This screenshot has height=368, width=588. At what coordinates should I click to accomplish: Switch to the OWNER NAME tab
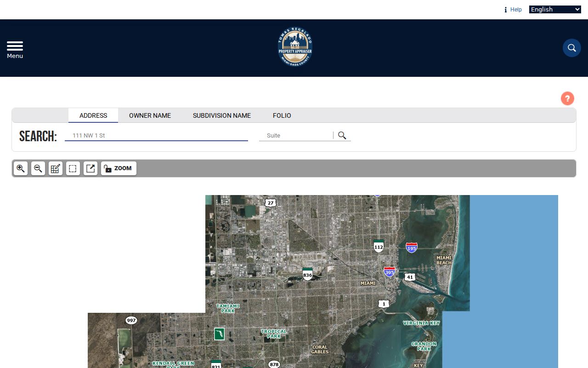point(150,115)
